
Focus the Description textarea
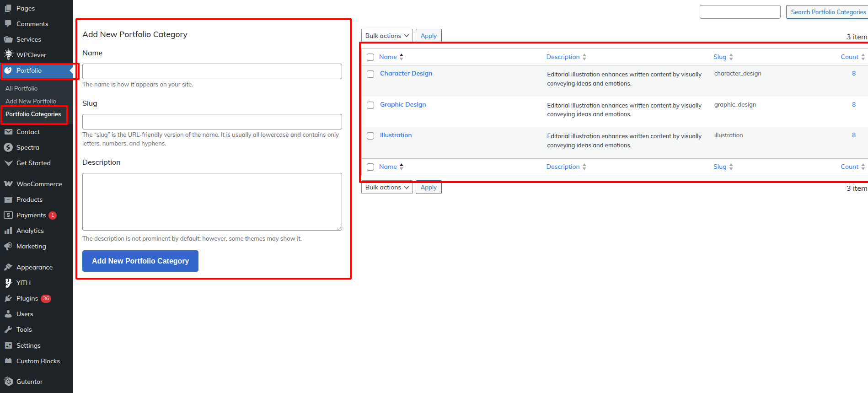coord(212,201)
